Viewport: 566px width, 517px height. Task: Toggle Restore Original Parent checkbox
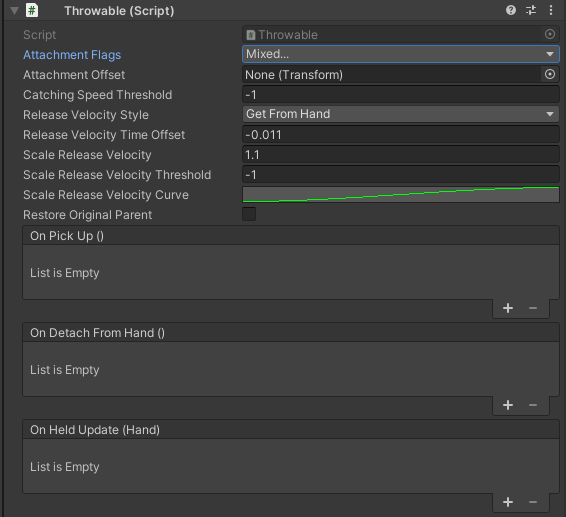(x=249, y=214)
